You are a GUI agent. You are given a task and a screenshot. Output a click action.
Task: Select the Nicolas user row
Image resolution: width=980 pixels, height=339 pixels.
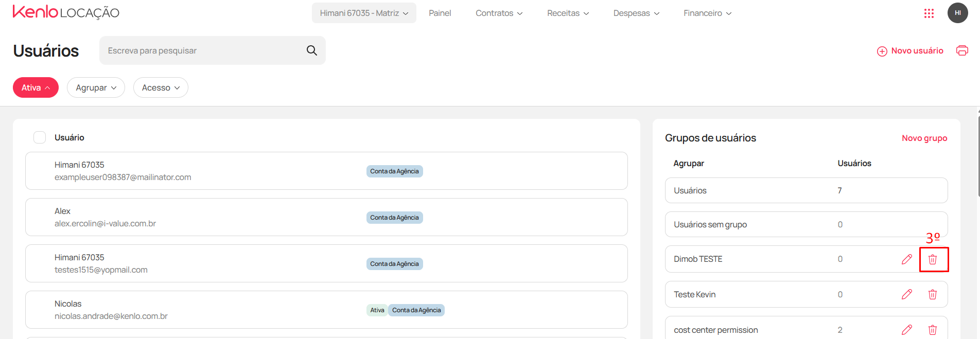[326, 310]
